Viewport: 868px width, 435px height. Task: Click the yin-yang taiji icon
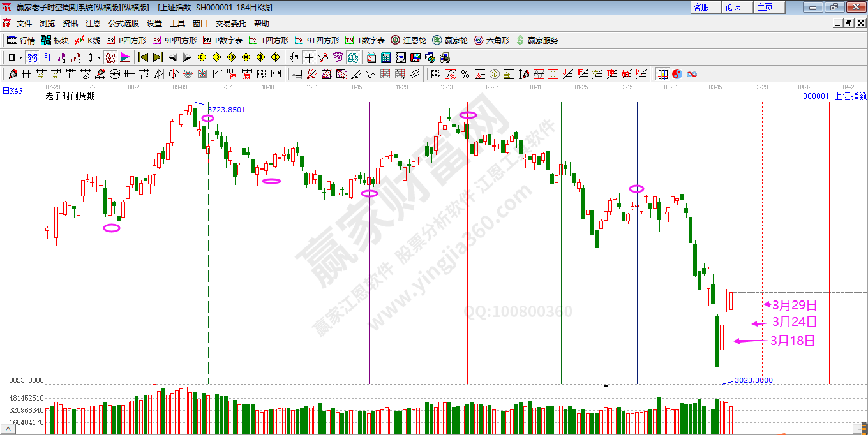pos(677,74)
